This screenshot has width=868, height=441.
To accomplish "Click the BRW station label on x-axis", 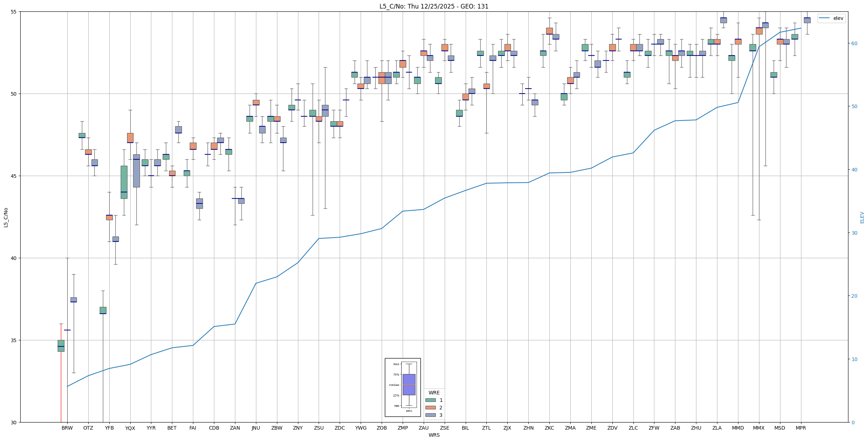I will point(67,428).
